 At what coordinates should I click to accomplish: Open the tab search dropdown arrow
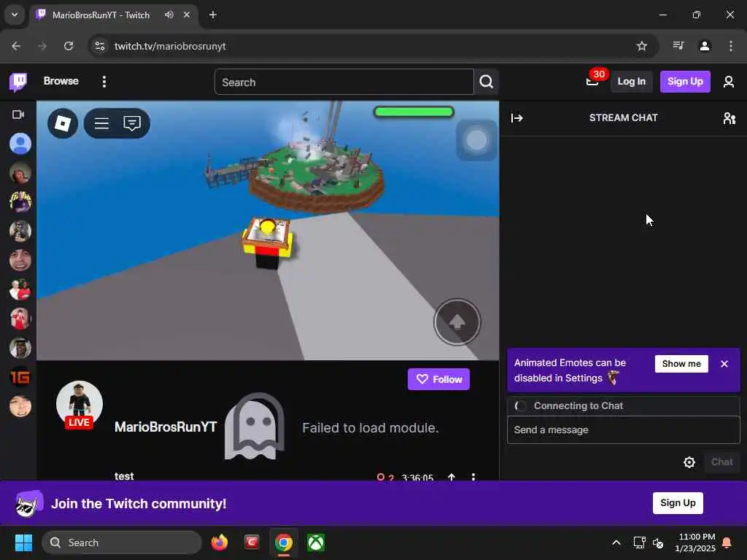[x=15, y=15]
